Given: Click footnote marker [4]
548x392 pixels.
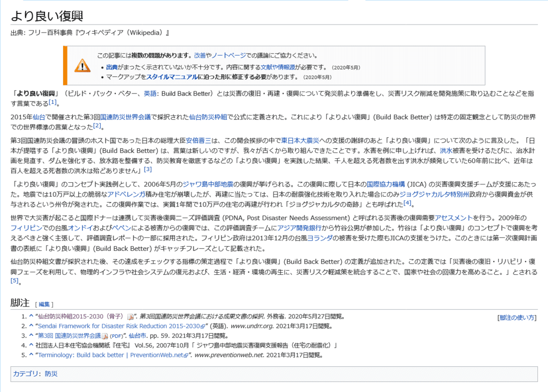Looking at the screenshot, I should (407, 203).
